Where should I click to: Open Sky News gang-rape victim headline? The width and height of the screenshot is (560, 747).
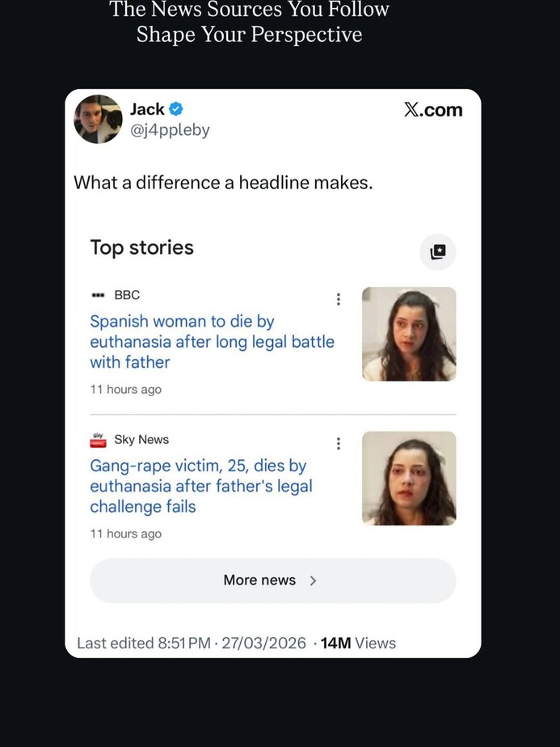pyautogui.click(x=200, y=486)
